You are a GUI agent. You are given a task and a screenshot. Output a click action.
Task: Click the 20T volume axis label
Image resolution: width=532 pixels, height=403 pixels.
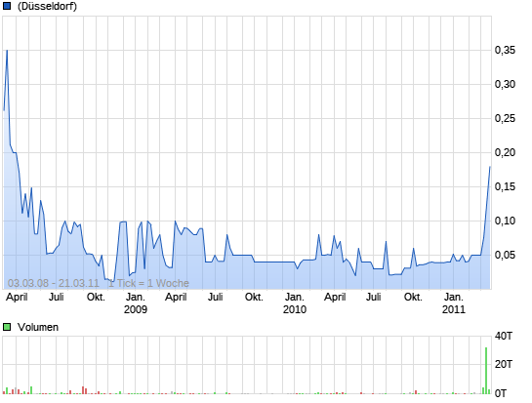pyautogui.click(x=504, y=364)
